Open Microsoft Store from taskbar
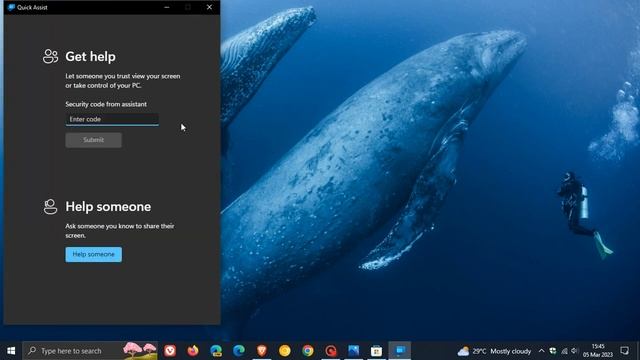 [376, 351]
